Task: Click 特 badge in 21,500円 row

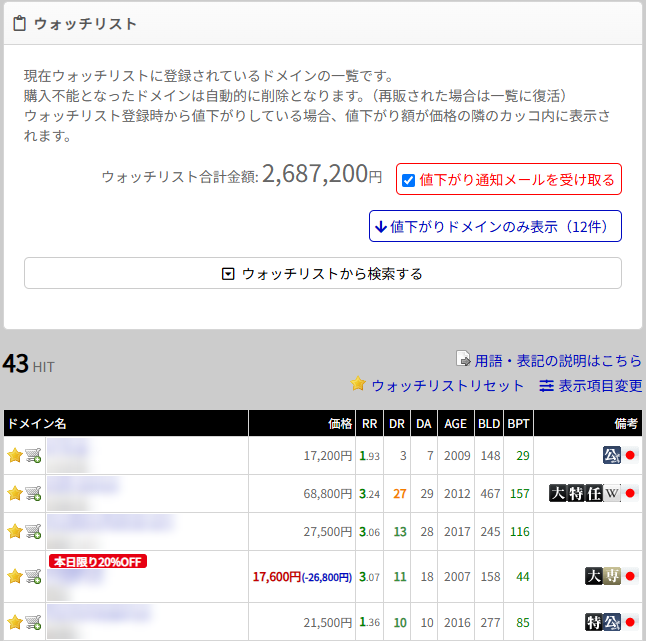Action: pos(594,622)
